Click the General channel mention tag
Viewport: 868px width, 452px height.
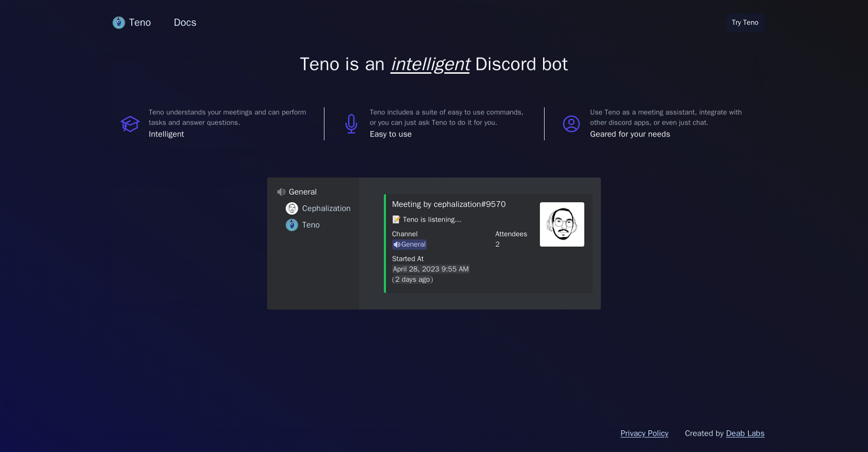410,244
